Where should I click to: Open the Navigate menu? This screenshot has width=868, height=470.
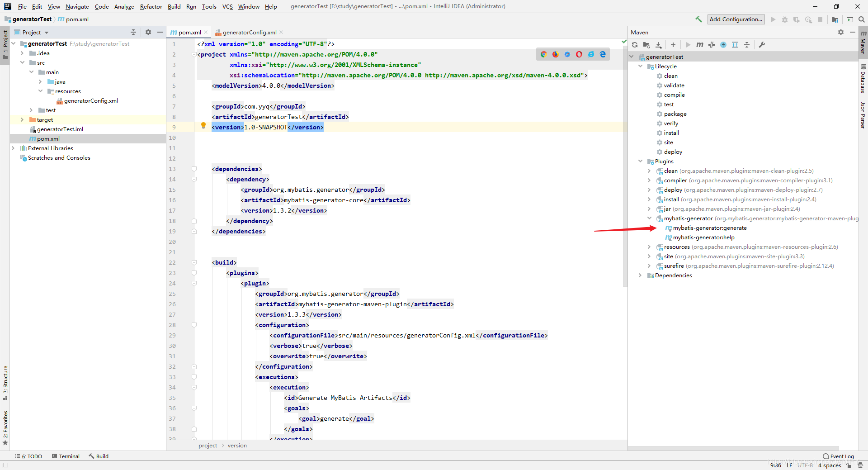(x=77, y=6)
